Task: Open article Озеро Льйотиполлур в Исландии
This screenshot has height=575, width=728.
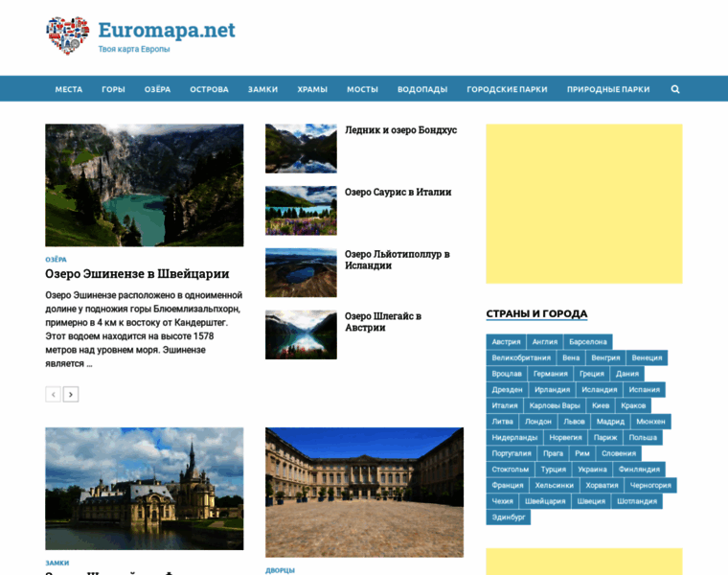Action: (x=397, y=260)
